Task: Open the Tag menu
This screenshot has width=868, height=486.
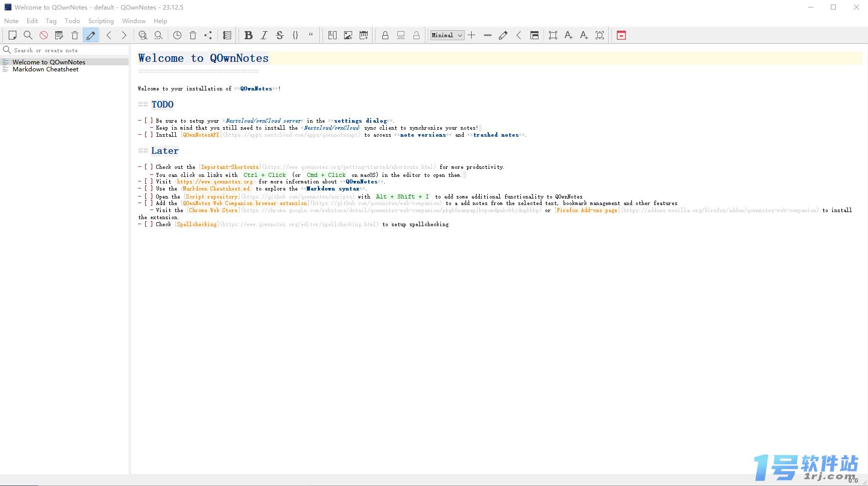Action: point(51,21)
